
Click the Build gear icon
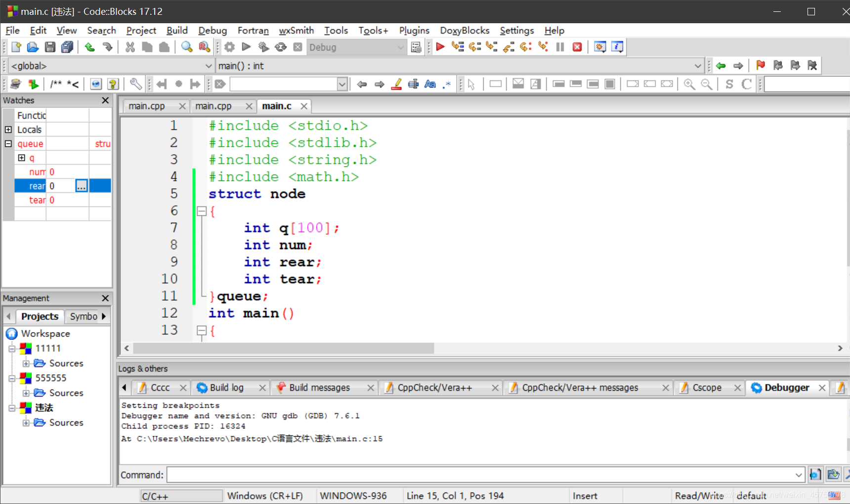(x=230, y=47)
